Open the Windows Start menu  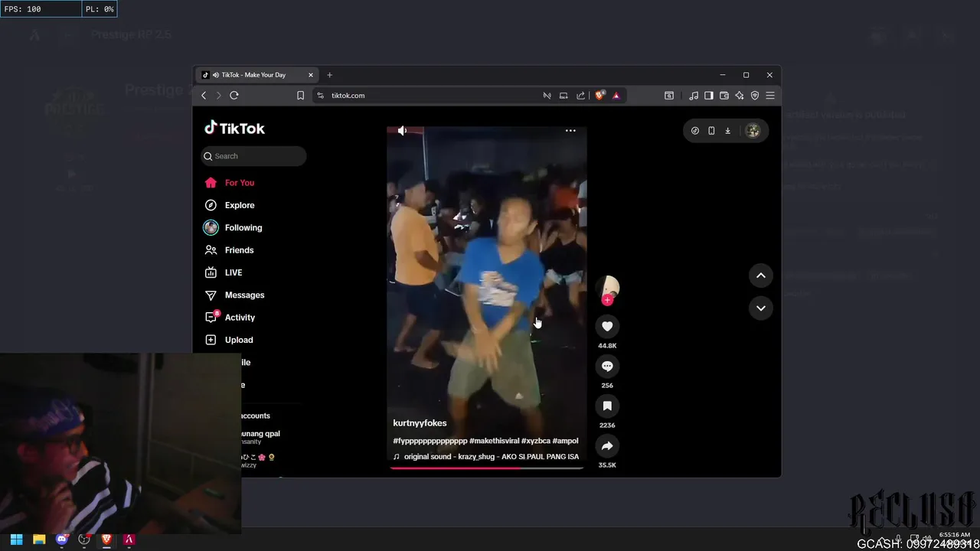[17, 540]
